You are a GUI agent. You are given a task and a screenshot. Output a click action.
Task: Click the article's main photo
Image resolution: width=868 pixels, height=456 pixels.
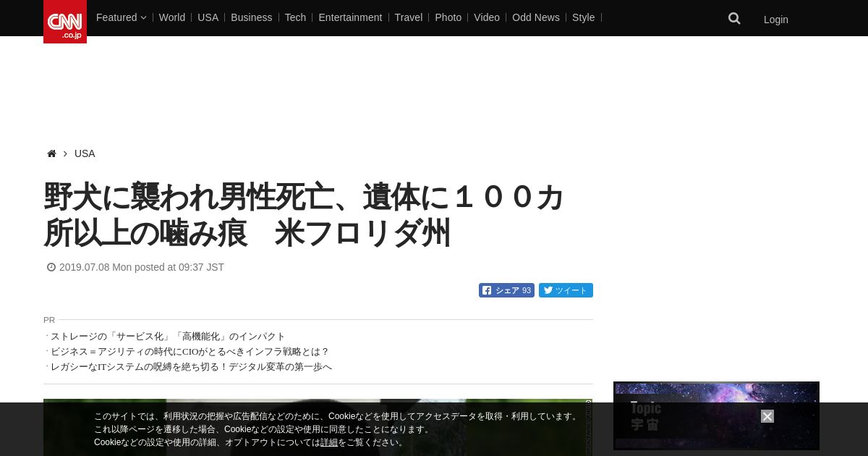pyautogui.click(x=318, y=427)
